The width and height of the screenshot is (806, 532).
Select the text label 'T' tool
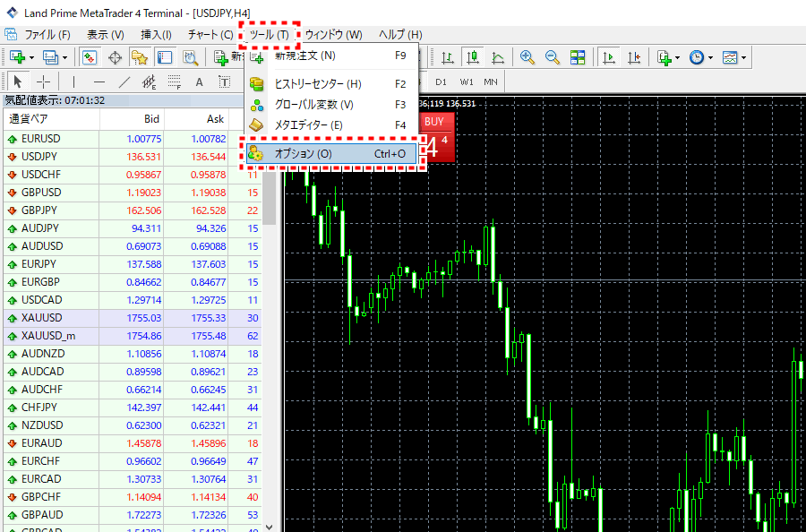coord(225,82)
